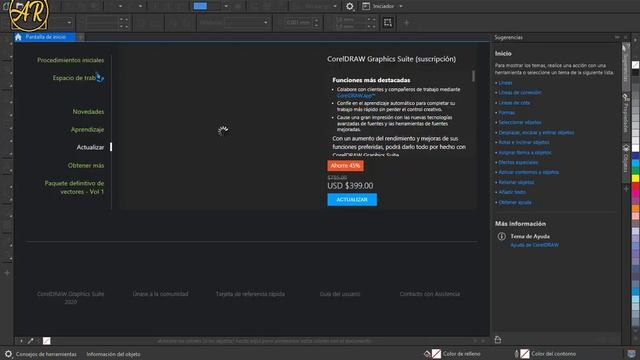The height and width of the screenshot is (360, 640).
Task: Pick the magenta palette swatch
Action: [636, 194]
